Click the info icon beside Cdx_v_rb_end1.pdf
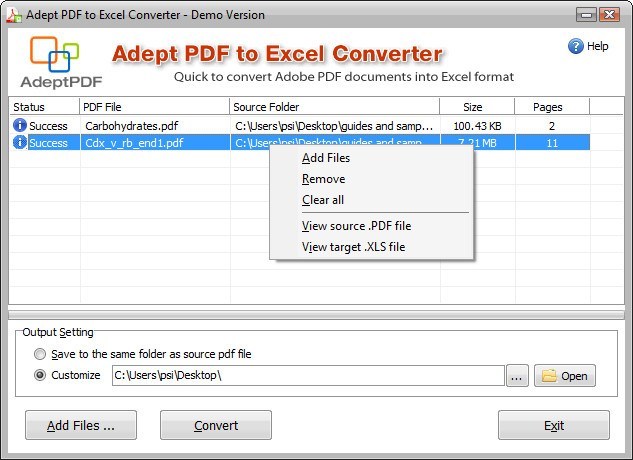 (x=19, y=143)
